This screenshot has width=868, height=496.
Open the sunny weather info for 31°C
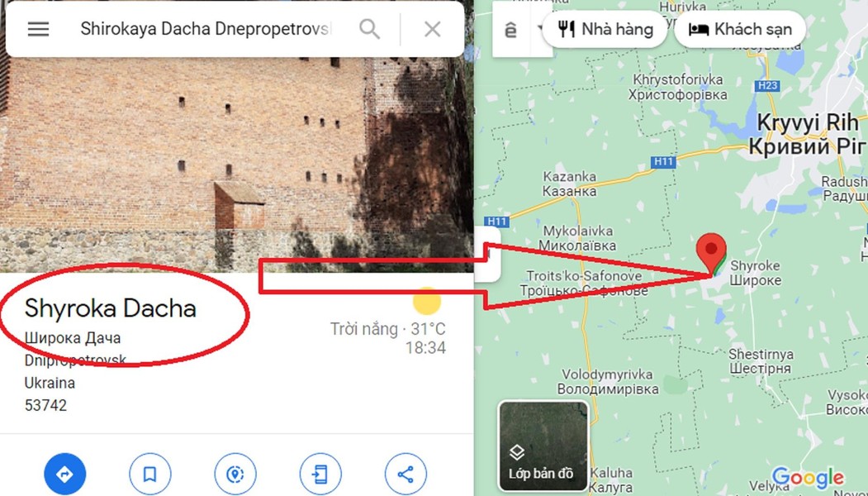(387, 329)
